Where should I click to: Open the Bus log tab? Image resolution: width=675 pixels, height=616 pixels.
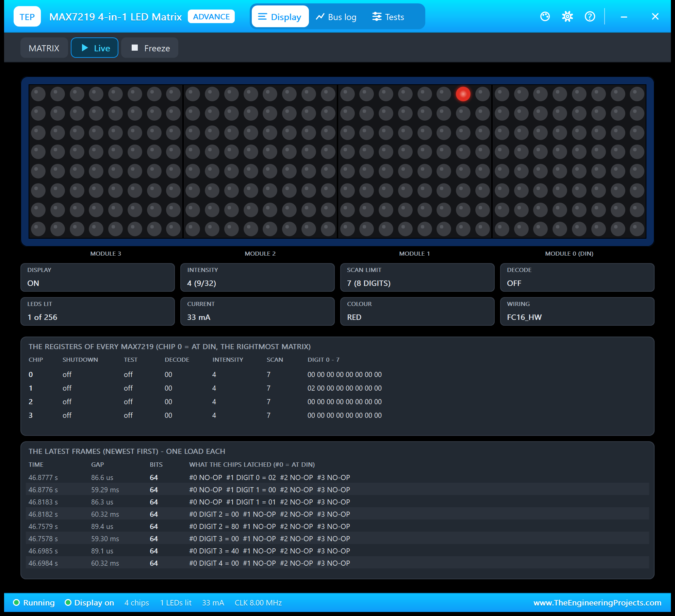(x=336, y=17)
